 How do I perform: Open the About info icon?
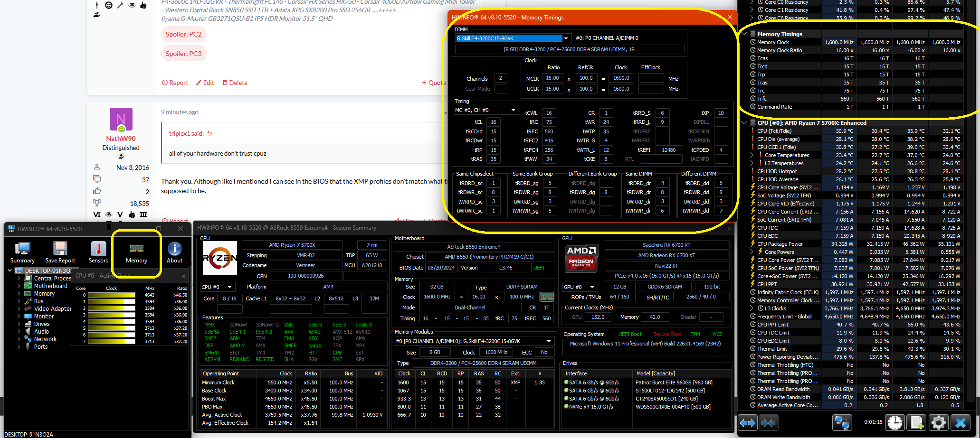[x=174, y=252]
